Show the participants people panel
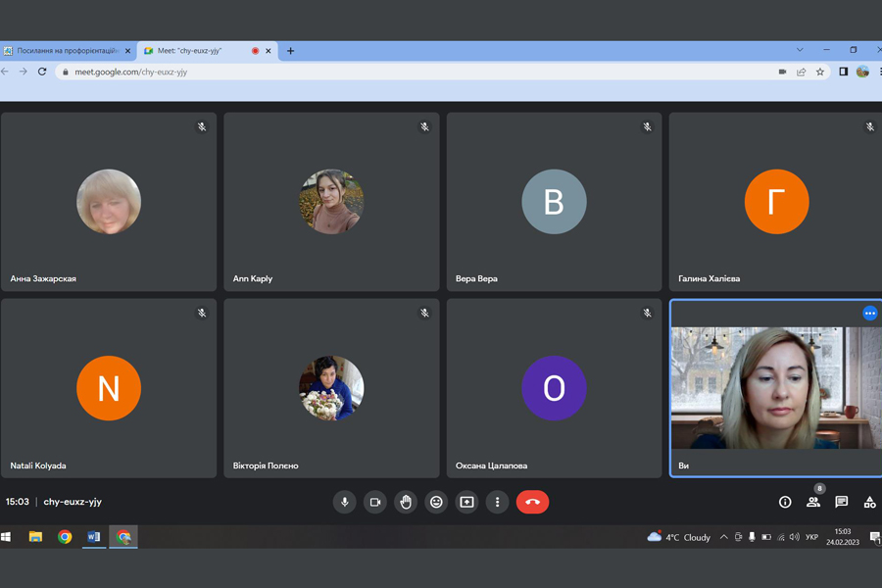The image size is (882, 588). 813,502
